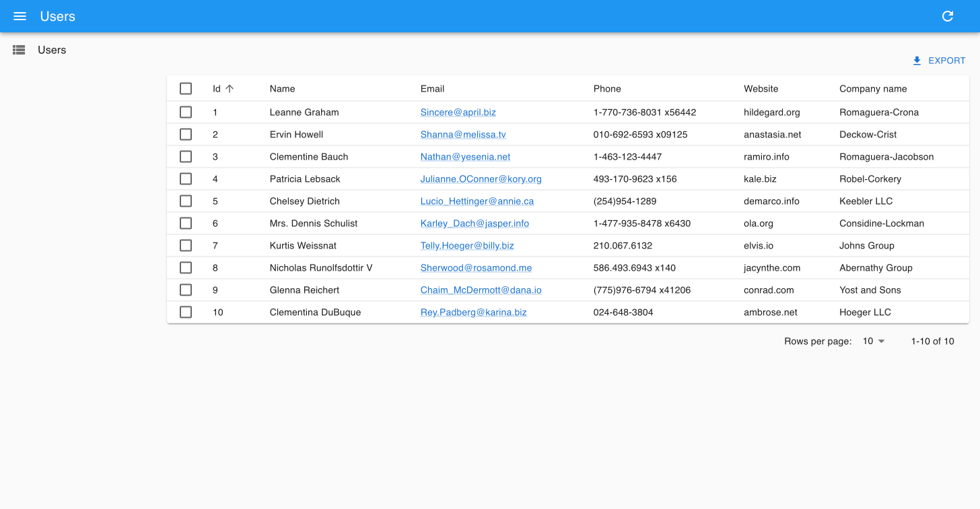Open the Ervin Howell row

pos(296,135)
